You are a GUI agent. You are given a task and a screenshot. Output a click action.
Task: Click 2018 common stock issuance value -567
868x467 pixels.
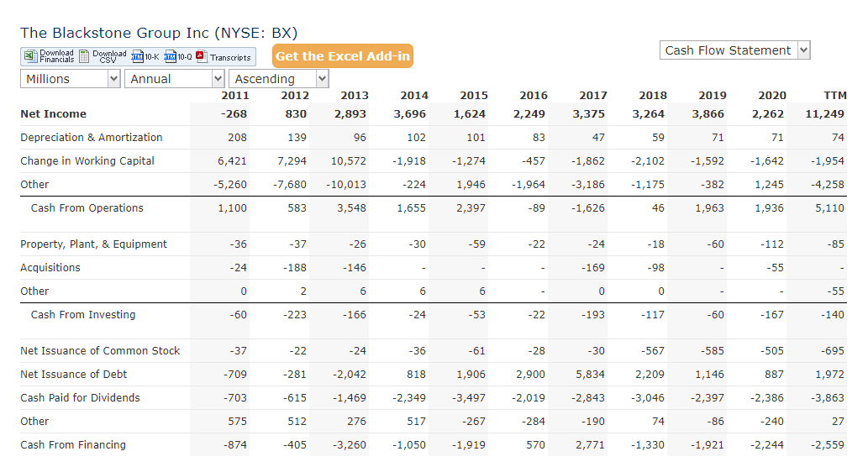(x=653, y=351)
